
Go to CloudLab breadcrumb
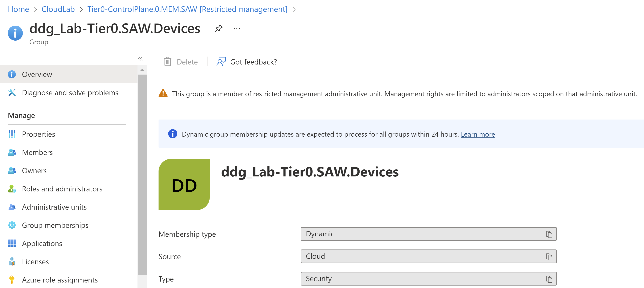[x=58, y=9]
